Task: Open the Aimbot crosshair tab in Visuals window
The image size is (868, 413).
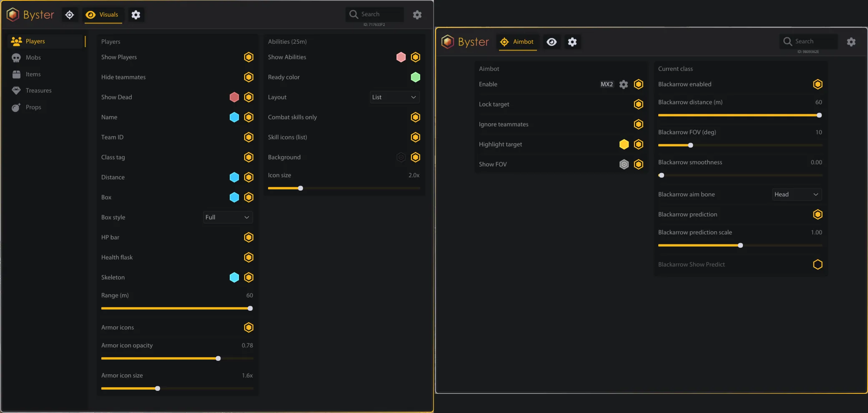Action: point(70,15)
